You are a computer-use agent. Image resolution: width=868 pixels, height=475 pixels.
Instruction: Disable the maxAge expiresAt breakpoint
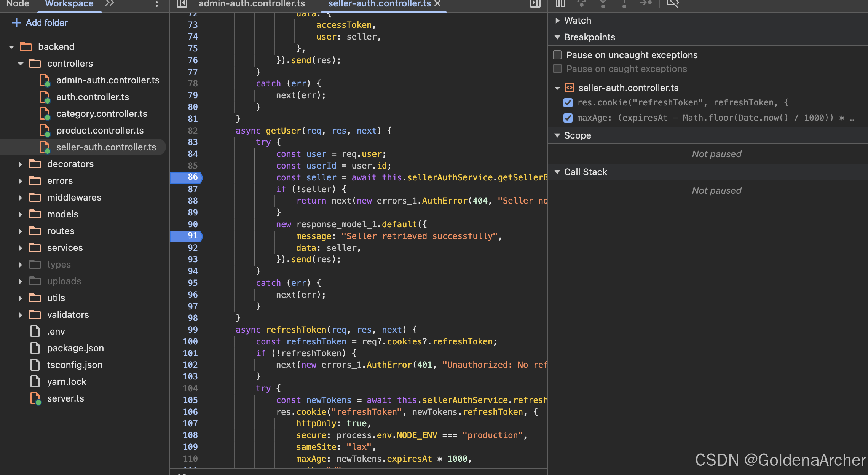click(x=568, y=118)
